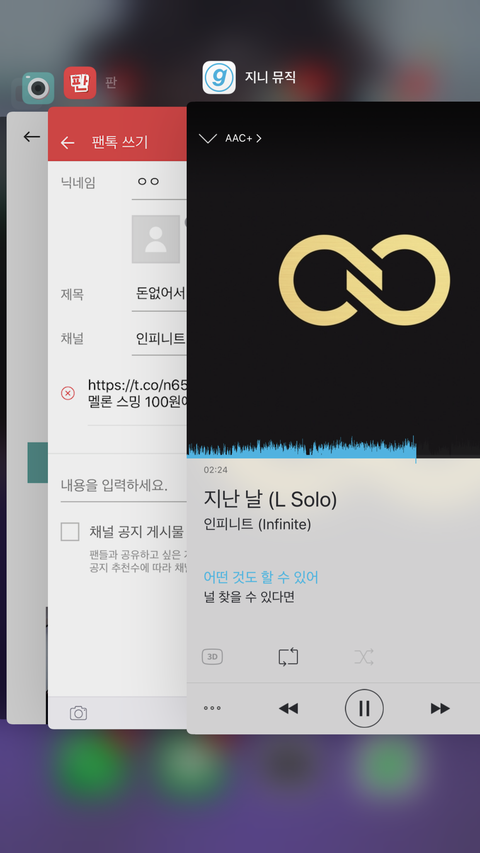Toggle the repeat playback icon
The height and width of the screenshot is (853, 480).
tap(288, 657)
